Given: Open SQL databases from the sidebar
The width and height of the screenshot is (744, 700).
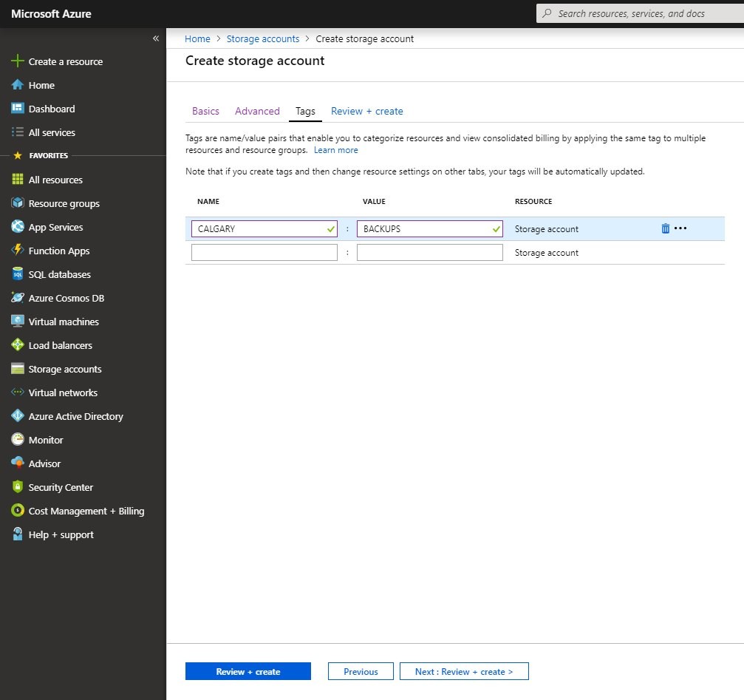Looking at the screenshot, I should tap(59, 274).
